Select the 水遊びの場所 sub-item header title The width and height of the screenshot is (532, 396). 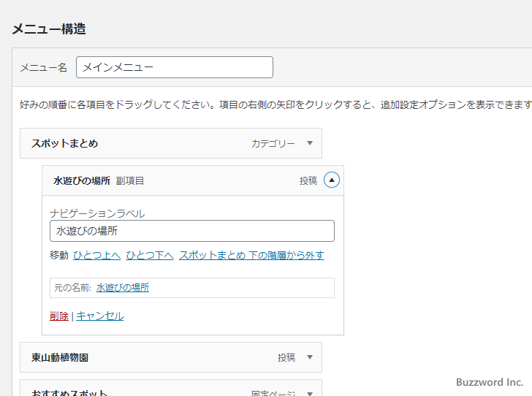coord(82,180)
